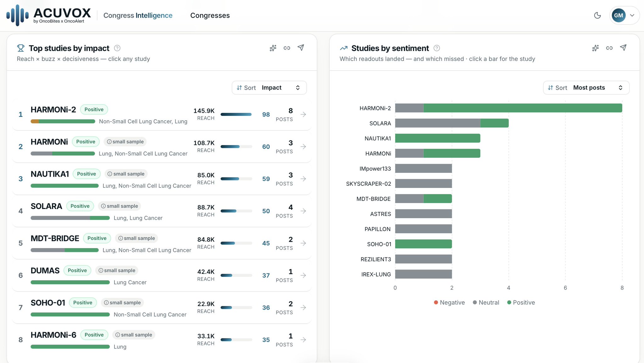644x363 pixels.
Task: Click small sample badge on NAUTIKA1 row
Action: coord(126,174)
